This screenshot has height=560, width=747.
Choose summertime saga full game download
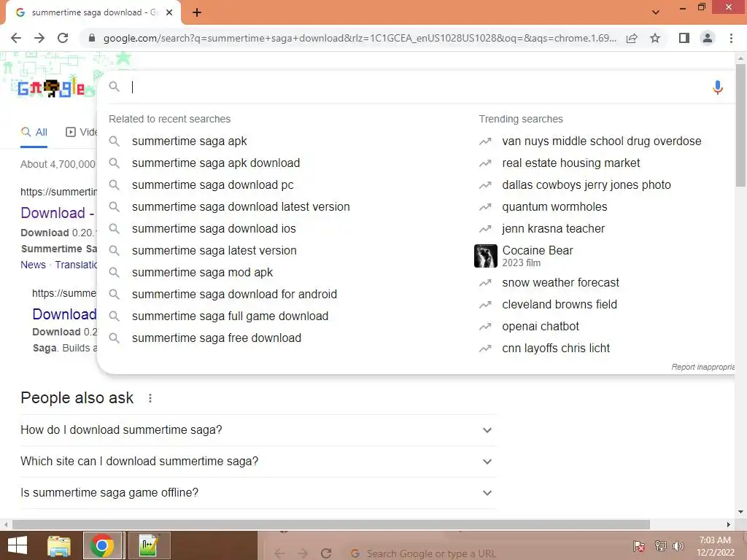(x=230, y=316)
